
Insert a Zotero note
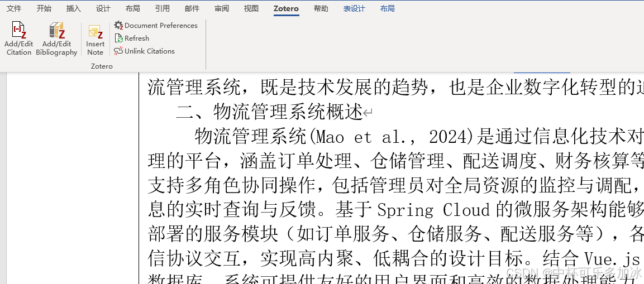pos(96,40)
